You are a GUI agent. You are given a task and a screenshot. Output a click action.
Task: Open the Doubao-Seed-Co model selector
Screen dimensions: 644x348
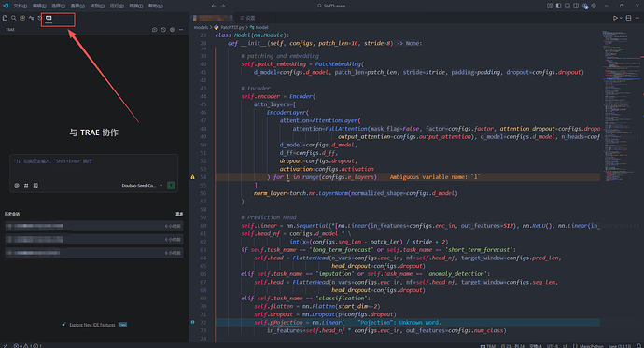pos(142,186)
